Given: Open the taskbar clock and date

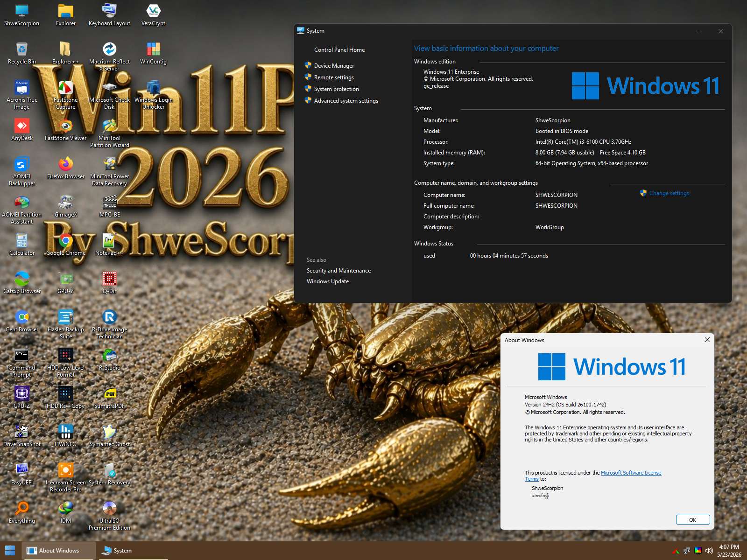Looking at the screenshot, I should [729, 551].
